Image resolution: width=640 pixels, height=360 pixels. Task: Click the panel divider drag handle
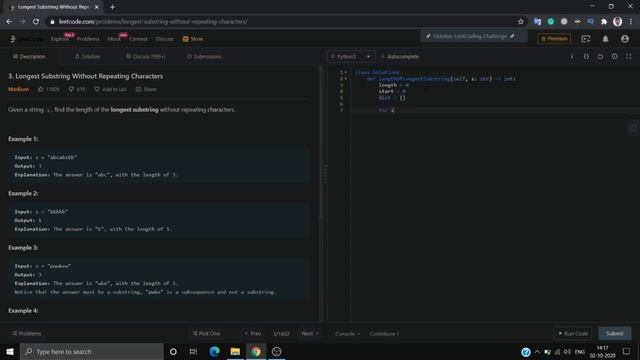[325, 174]
